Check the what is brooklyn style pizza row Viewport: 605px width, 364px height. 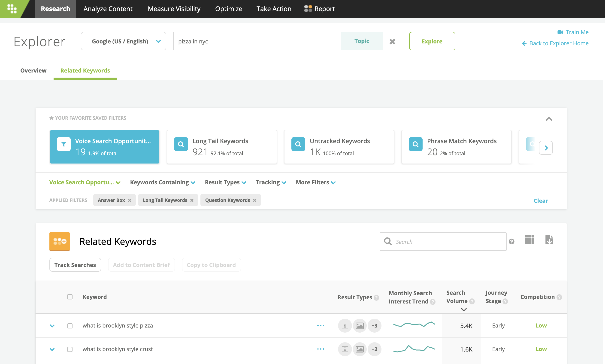(70, 326)
